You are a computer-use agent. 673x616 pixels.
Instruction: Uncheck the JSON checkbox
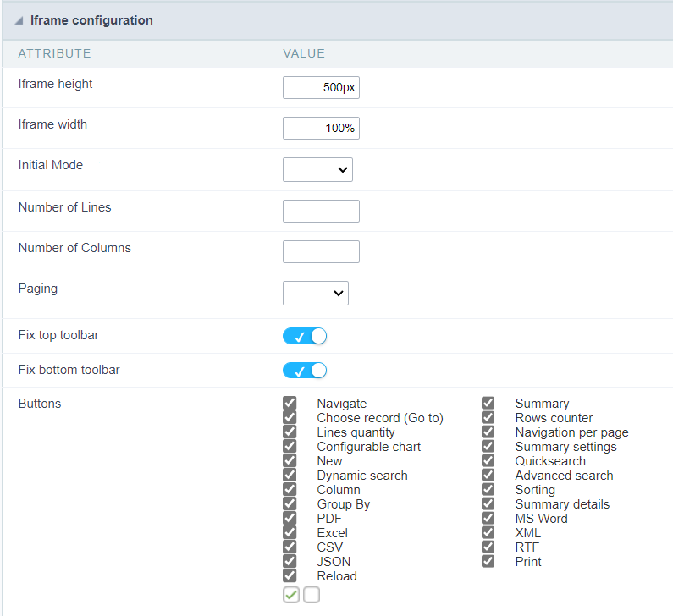point(290,561)
